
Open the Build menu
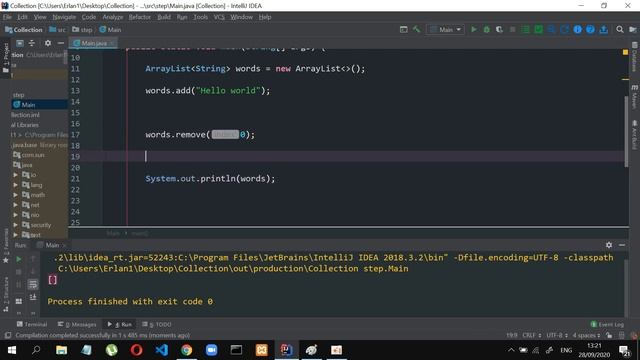(164, 17)
